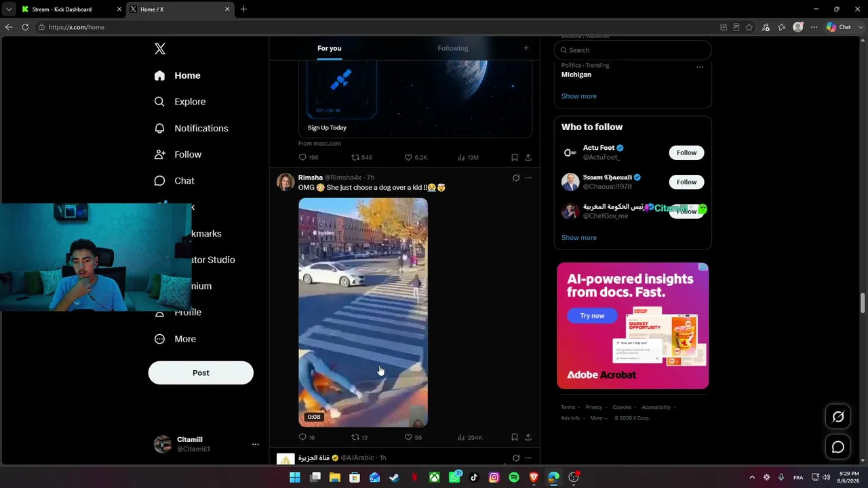Viewport: 868px width, 488px height.
Task: Click Grok icon on Rimsha's post
Action: [516, 178]
